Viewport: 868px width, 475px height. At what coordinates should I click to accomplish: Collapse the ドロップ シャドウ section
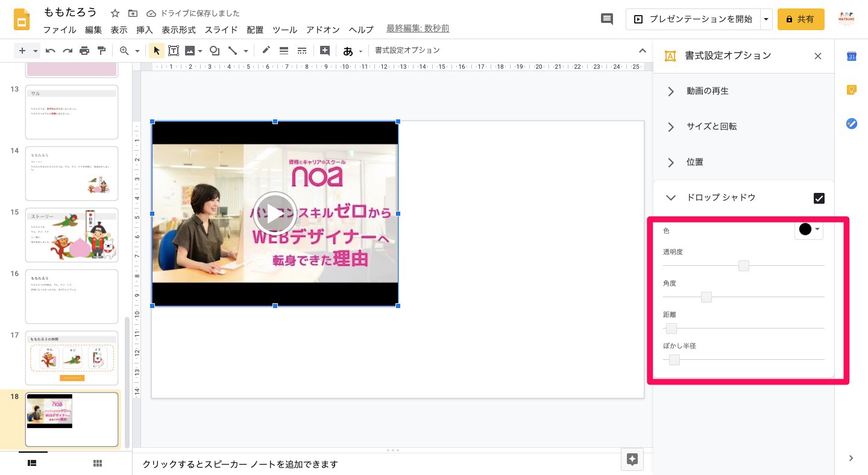coord(670,198)
